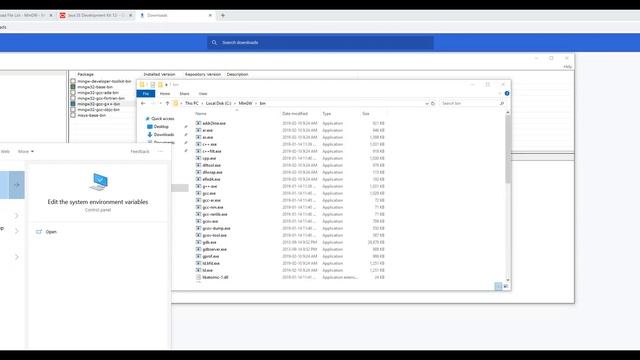
Task: Select ld.bfd.exe file name
Action: [x=211, y=264]
